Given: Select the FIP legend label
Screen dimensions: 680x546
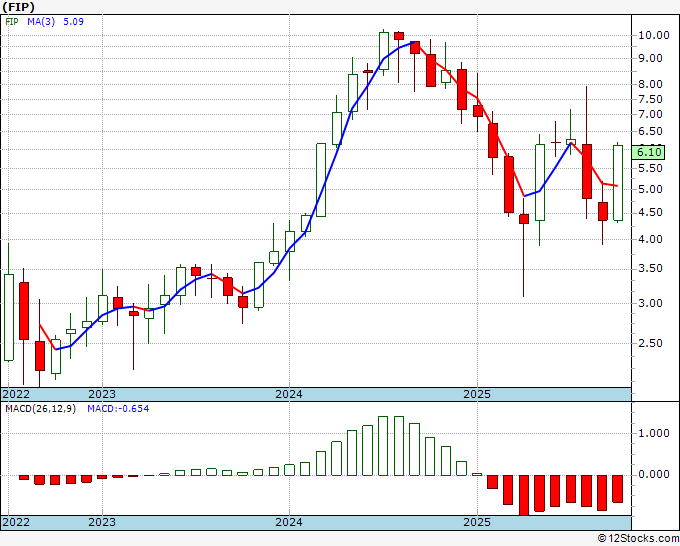Looking at the screenshot, I should tap(12, 22).
